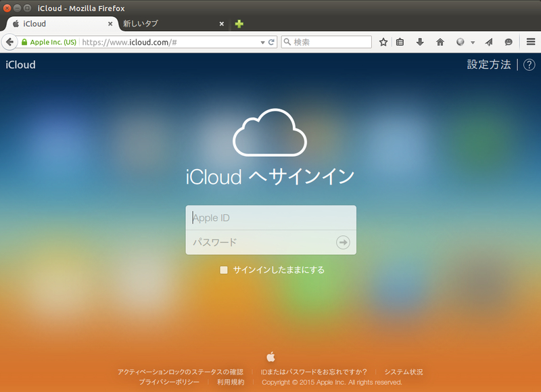Open a new tab with green plus
Image resolution: width=541 pixels, height=392 pixels.
[239, 24]
